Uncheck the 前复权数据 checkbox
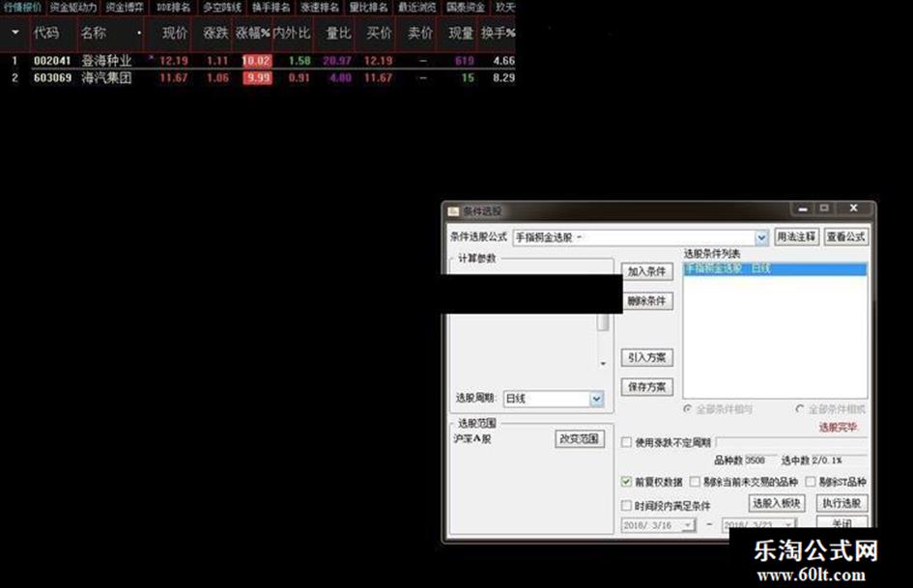Image resolution: width=913 pixels, height=588 pixels. 626,482
